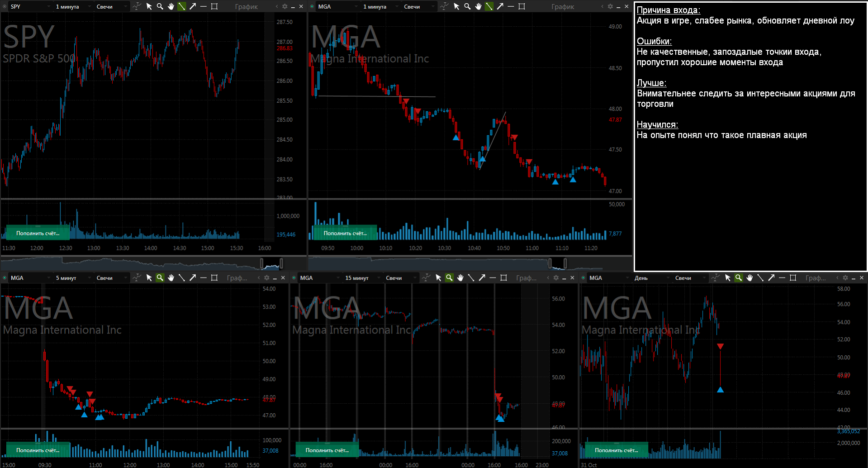Click Пополнить счёт button under SPY chart
This screenshot has width=868, height=468.
click(x=38, y=233)
